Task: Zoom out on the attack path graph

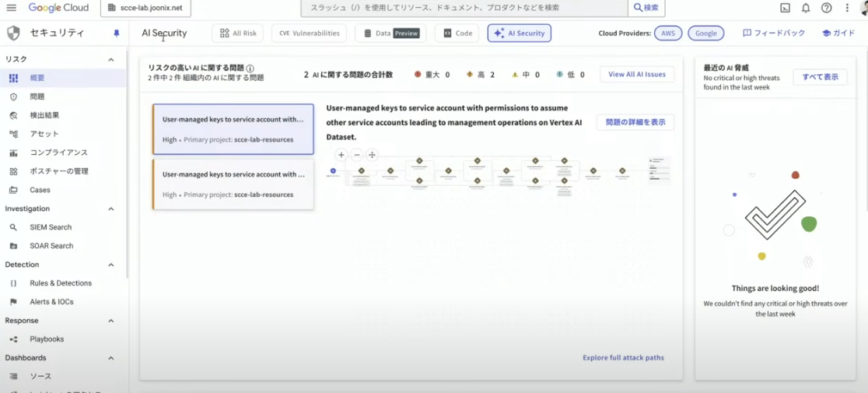Action: click(x=357, y=155)
